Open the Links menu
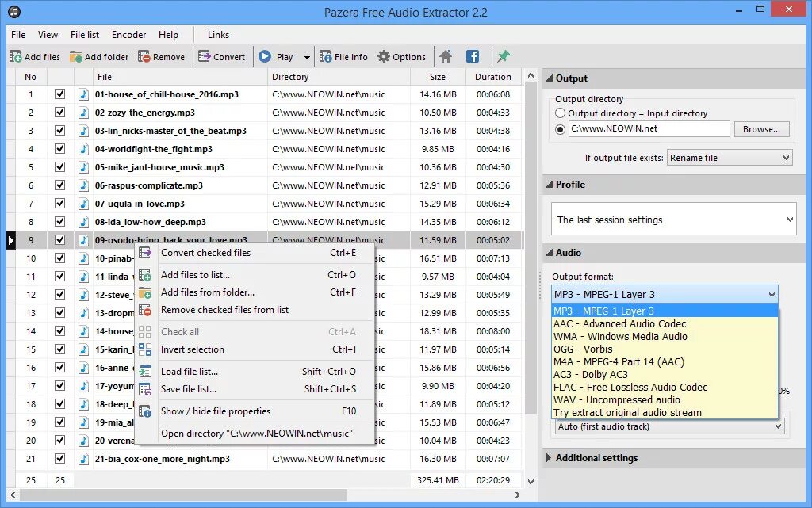This screenshot has width=812, height=508. (218, 35)
